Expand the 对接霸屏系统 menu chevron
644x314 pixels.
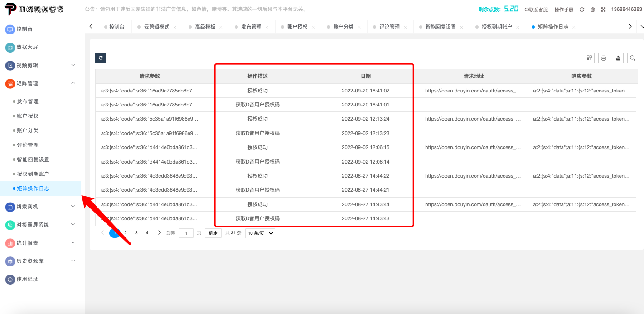pyautogui.click(x=73, y=225)
